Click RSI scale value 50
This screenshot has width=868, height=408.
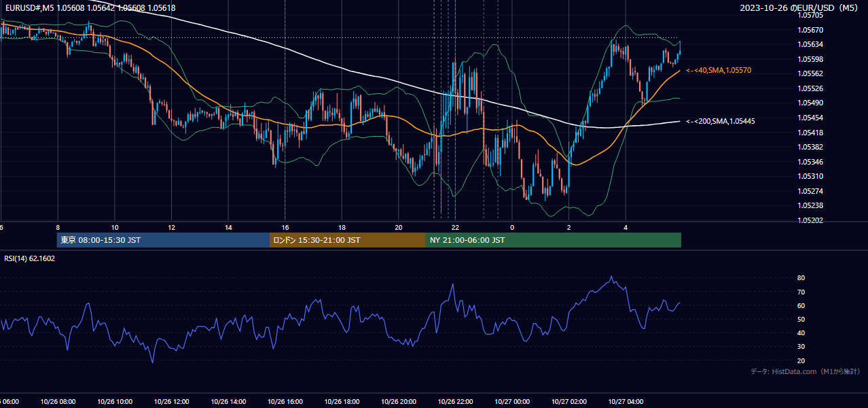pyautogui.click(x=801, y=319)
